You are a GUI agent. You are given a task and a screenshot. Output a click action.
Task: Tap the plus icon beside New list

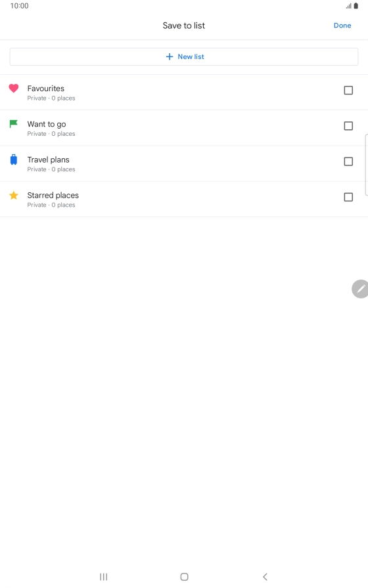click(x=170, y=56)
